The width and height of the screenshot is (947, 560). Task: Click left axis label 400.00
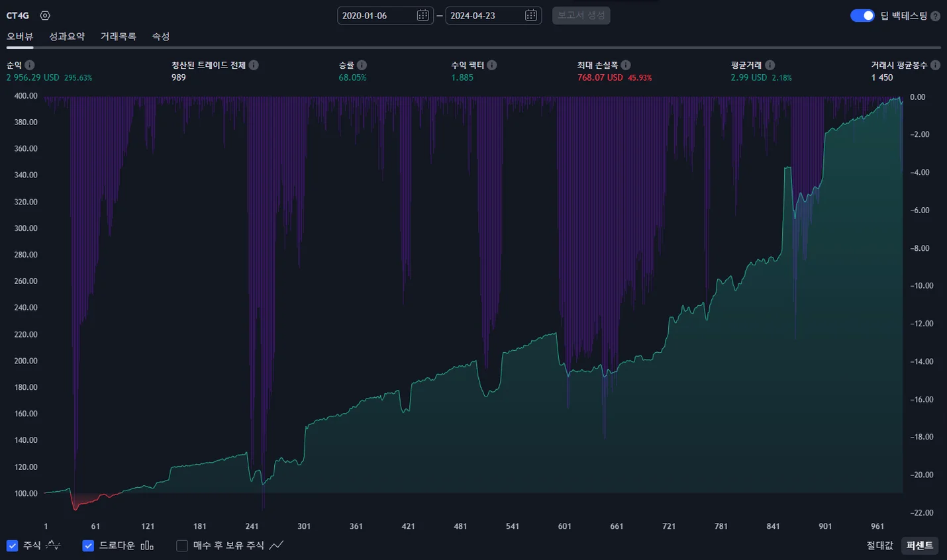[x=26, y=96]
